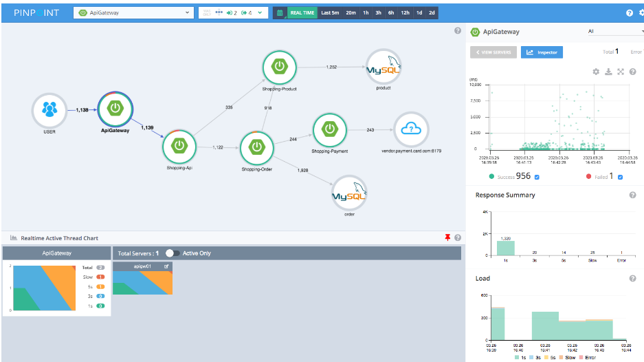Open help icon in top navigation bar
Screen dimensions: 644x362
(629, 13)
